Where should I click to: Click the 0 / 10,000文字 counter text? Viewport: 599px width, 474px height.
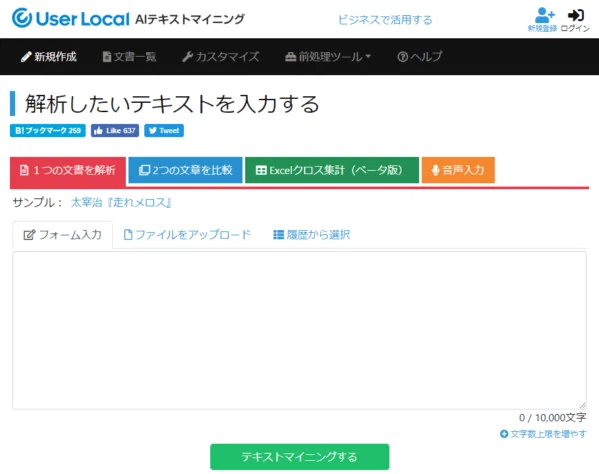coord(552,418)
